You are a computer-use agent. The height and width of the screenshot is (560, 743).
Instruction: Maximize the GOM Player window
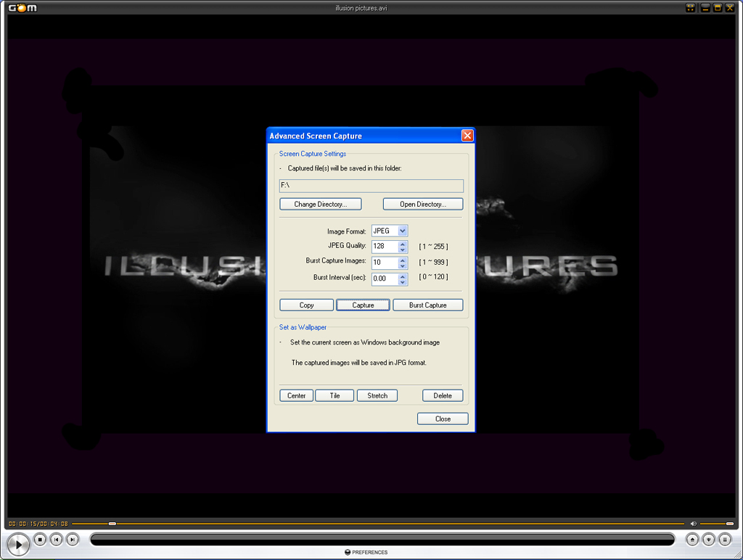[x=718, y=7]
